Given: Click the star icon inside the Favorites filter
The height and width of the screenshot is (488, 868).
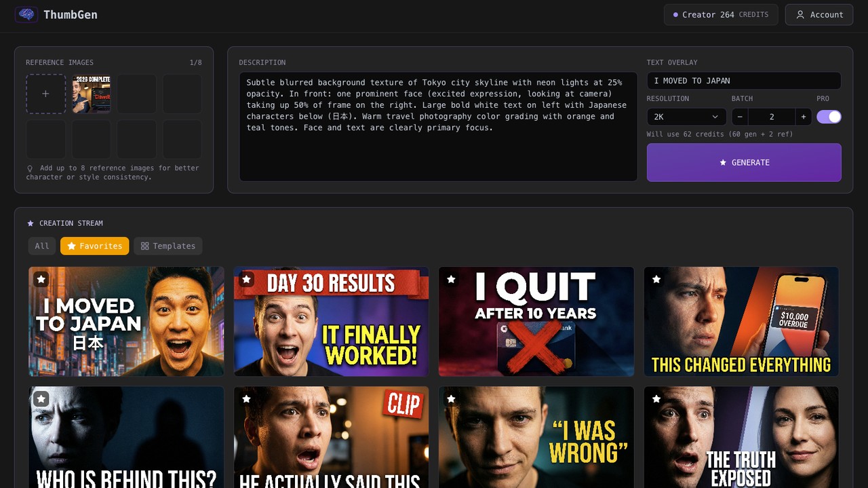Looking at the screenshot, I should pos(73,246).
